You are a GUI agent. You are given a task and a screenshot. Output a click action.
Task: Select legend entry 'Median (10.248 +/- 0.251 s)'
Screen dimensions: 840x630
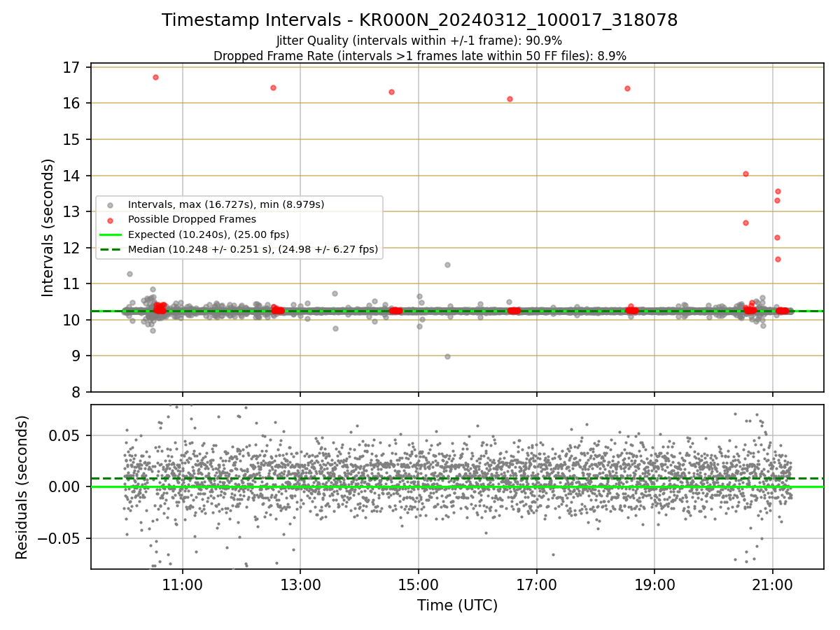point(253,248)
